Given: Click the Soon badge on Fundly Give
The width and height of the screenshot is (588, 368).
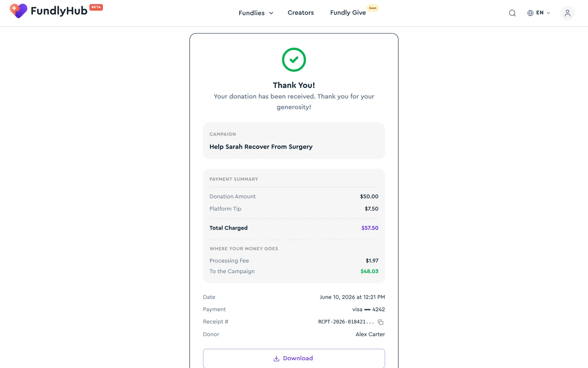Looking at the screenshot, I should (373, 8).
